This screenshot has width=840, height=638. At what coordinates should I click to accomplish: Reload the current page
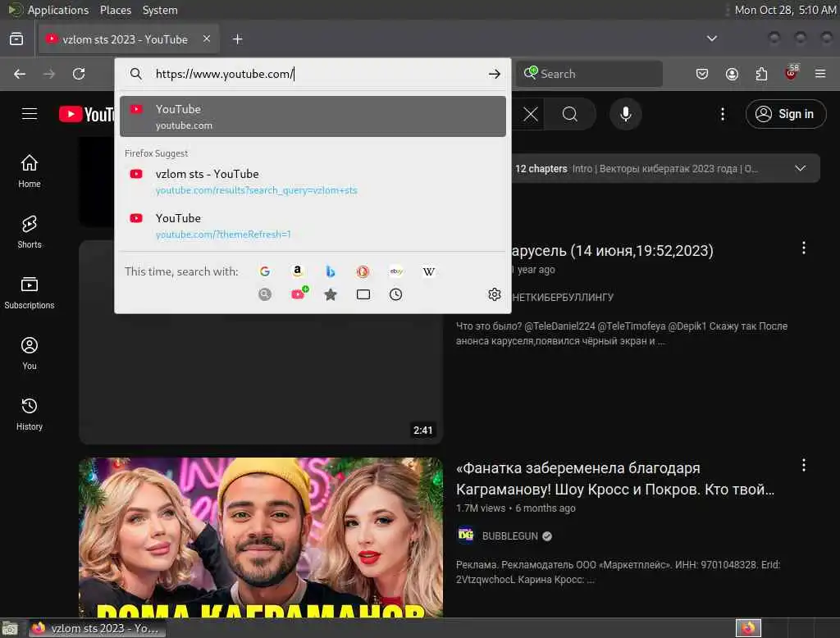(x=79, y=74)
